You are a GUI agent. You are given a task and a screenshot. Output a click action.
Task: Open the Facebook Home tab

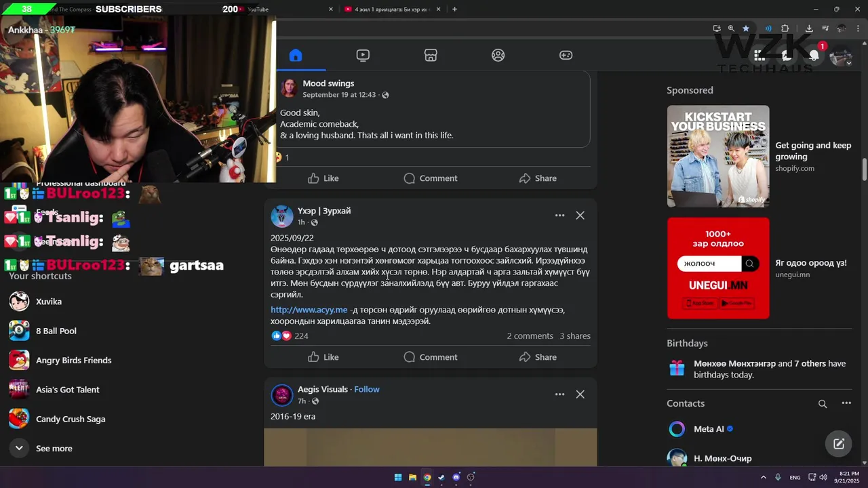coord(296,56)
